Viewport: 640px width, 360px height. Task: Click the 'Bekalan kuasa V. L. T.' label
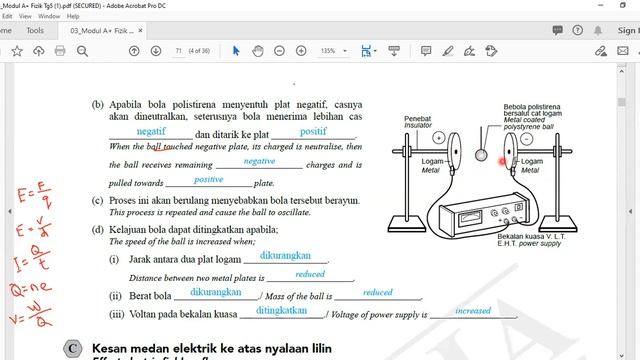coord(531,236)
